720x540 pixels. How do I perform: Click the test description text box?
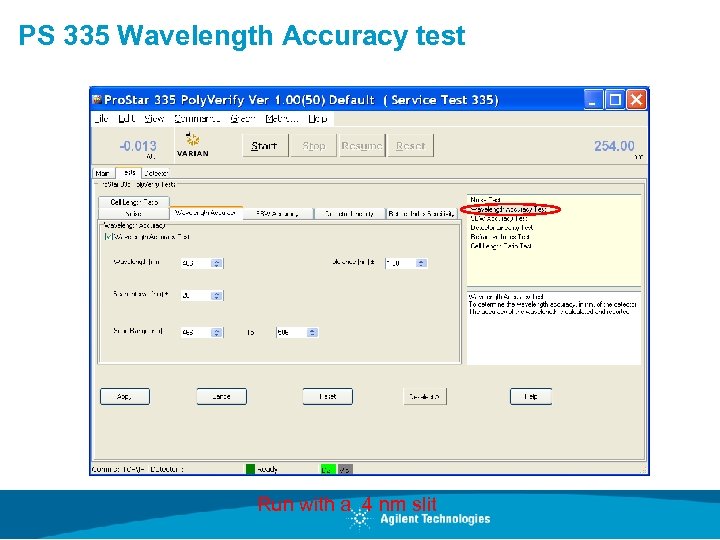tap(553, 328)
